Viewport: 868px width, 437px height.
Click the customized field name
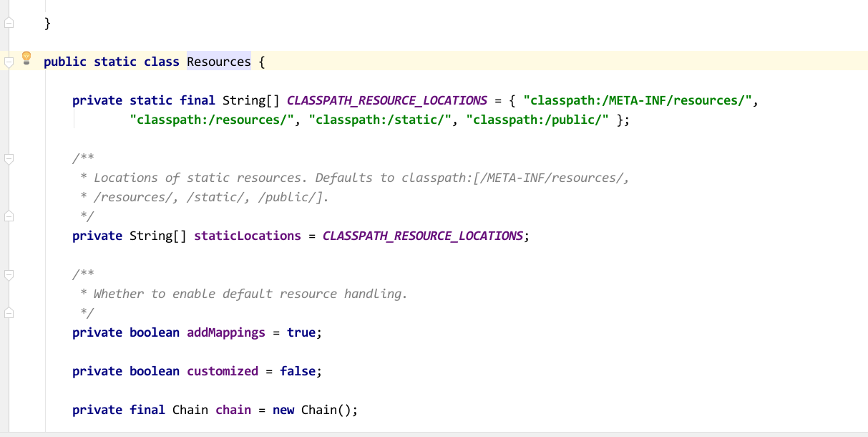[x=223, y=371]
